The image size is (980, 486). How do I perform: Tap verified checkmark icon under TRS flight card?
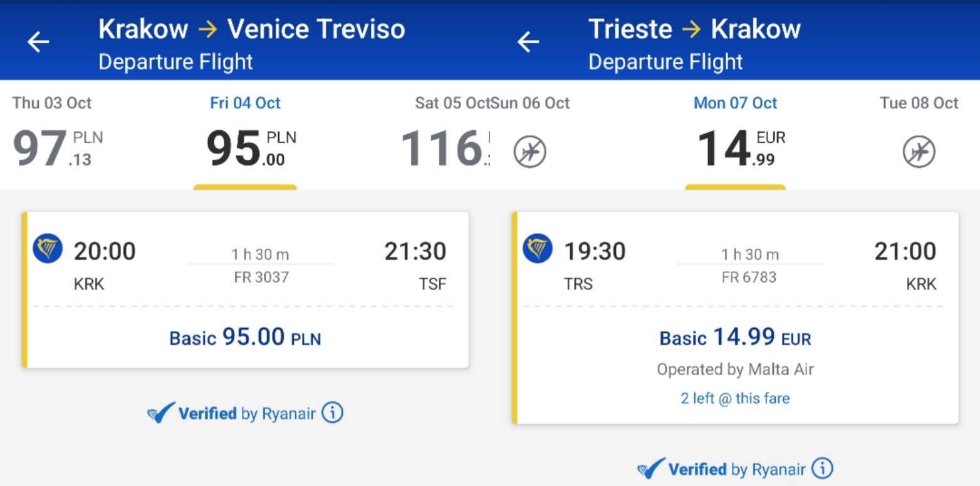651,469
